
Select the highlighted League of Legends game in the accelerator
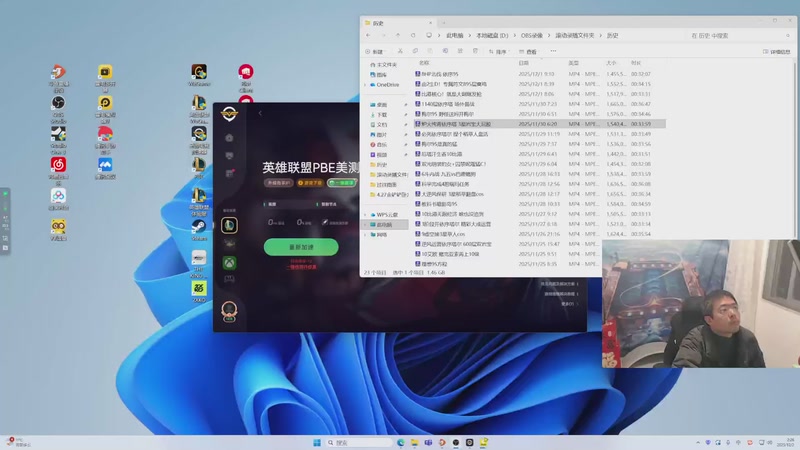click(229, 225)
